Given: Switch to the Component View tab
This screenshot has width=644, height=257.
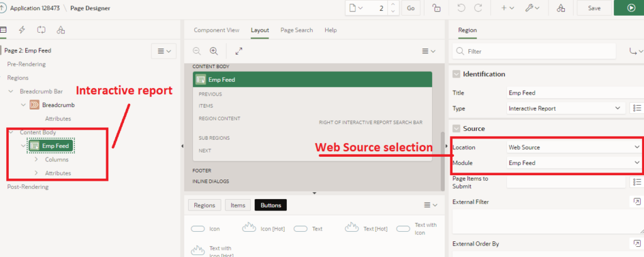Looking at the screenshot, I should click(216, 30).
